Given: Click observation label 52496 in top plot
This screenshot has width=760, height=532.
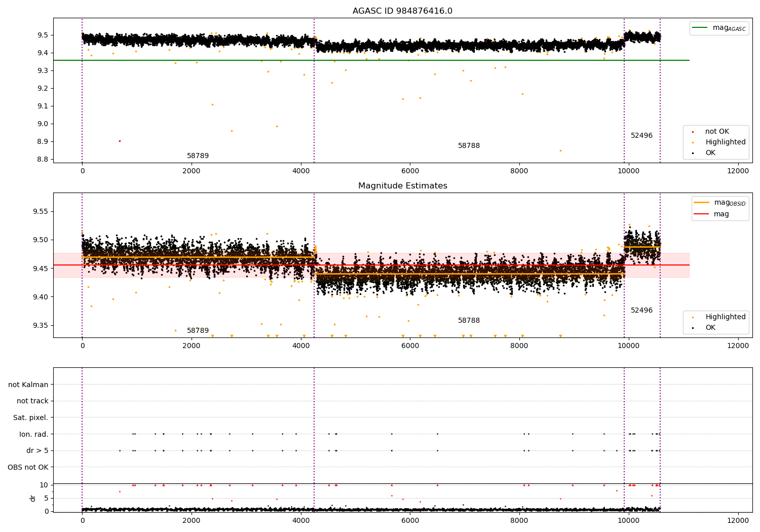Looking at the screenshot, I should 641,136.
